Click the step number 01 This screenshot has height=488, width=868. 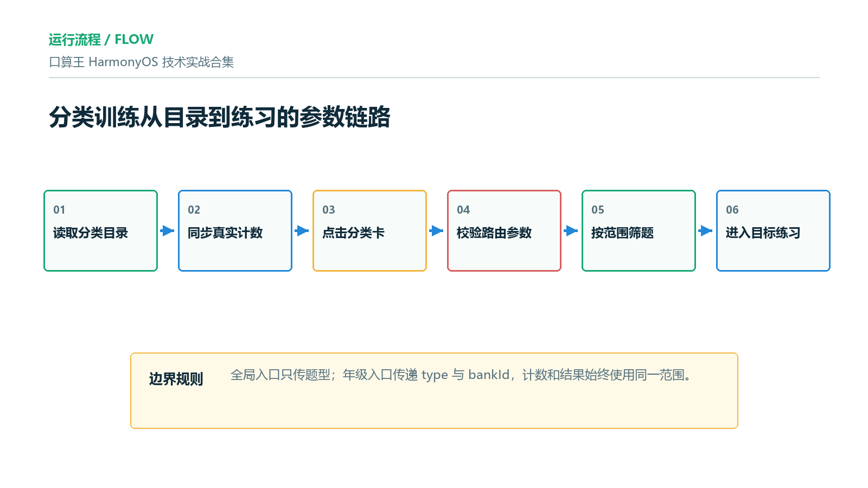59,210
